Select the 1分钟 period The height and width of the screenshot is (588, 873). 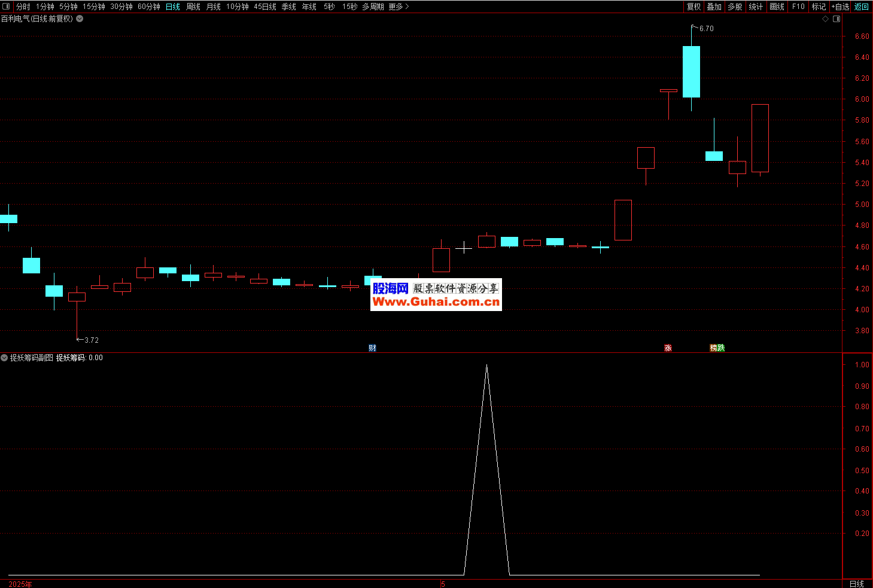tap(45, 7)
